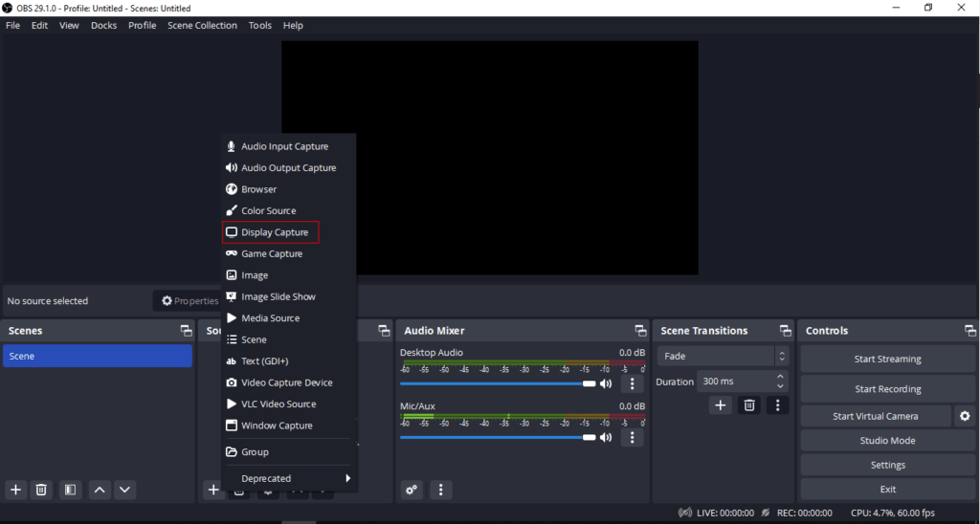Image resolution: width=980 pixels, height=524 pixels.
Task: Open the Scene Collection menu
Action: point(203,26)
